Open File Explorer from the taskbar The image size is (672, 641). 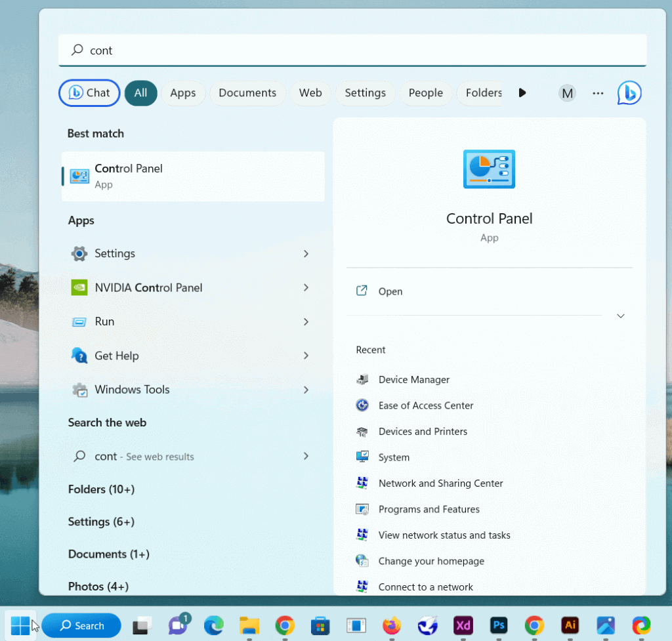[x=249, y=626]
